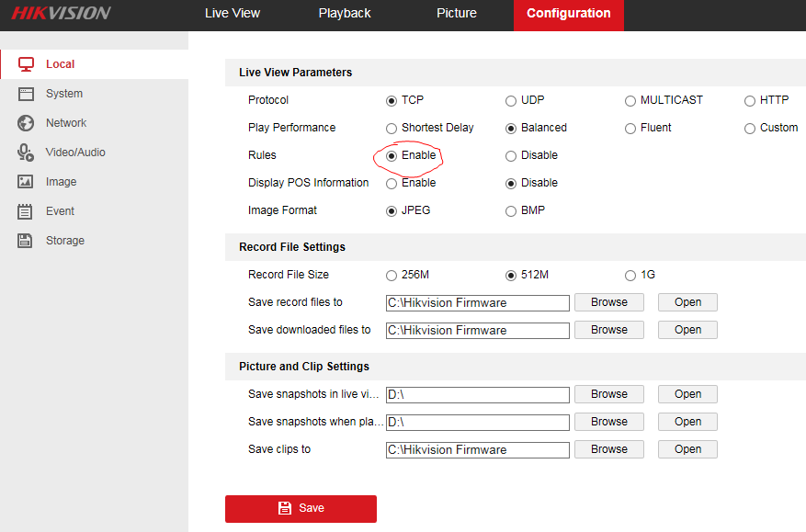Click the floppy icon inside Save button
The image size is (806, 532).
[285, 508]
